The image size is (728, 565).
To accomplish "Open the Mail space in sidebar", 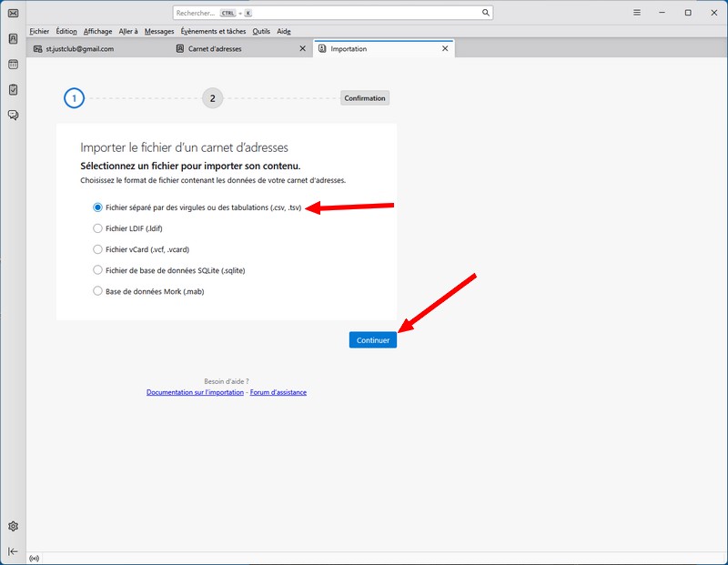I will [13, 13].
